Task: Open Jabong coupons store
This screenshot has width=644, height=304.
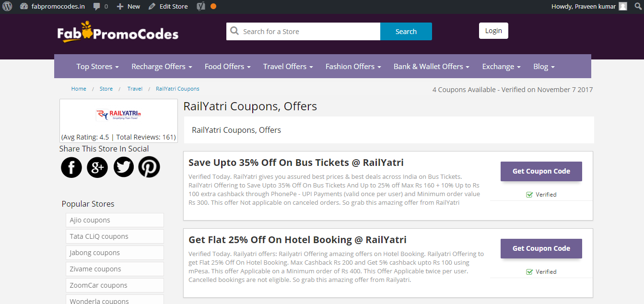Action: pos(115,253)
